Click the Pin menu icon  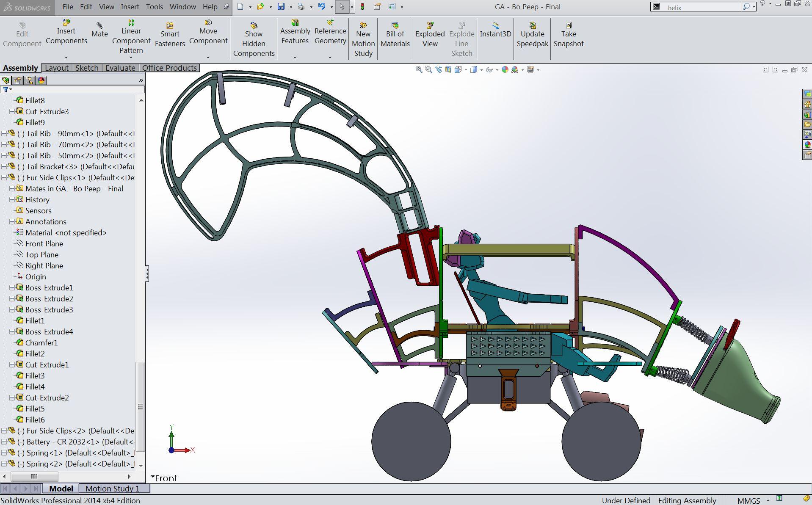click(226, 7)
